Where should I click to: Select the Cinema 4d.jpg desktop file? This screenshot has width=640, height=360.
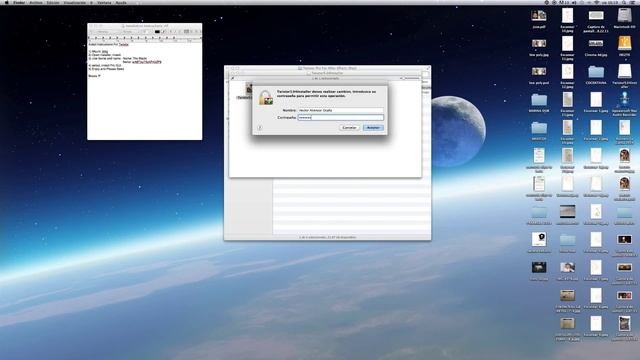(x=596, y=47)
